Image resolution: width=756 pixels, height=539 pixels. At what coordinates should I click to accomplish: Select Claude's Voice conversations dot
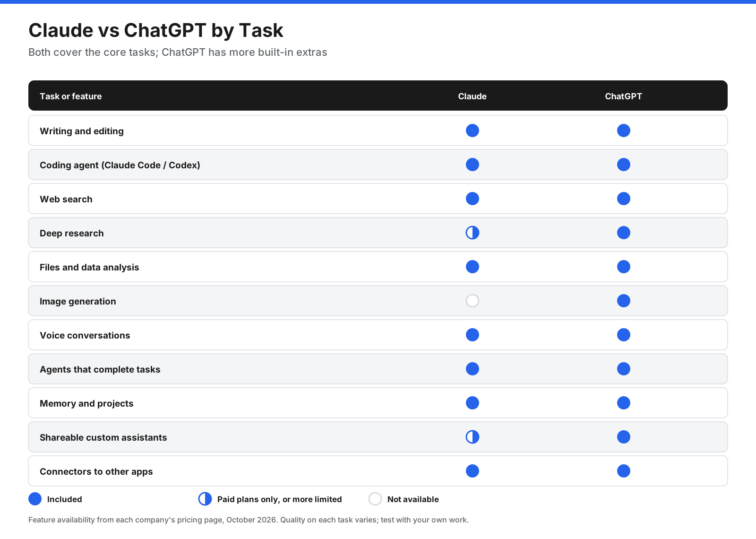point(472,335)
